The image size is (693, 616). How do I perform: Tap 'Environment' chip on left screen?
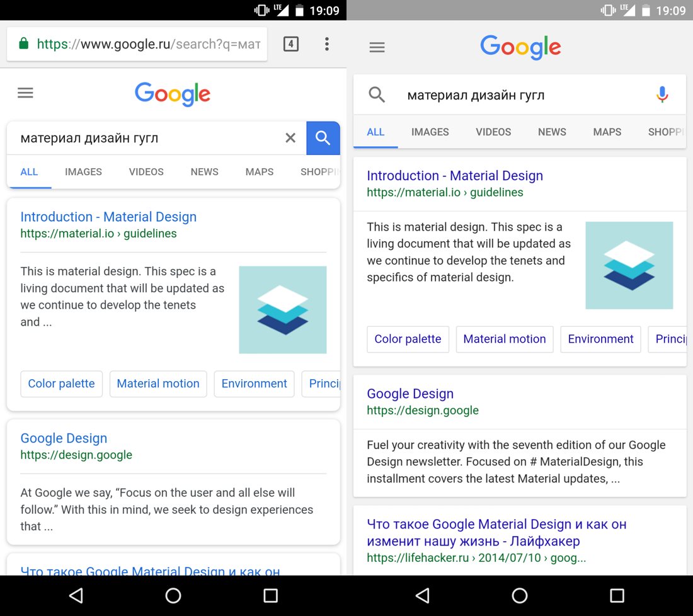(254, 384)
